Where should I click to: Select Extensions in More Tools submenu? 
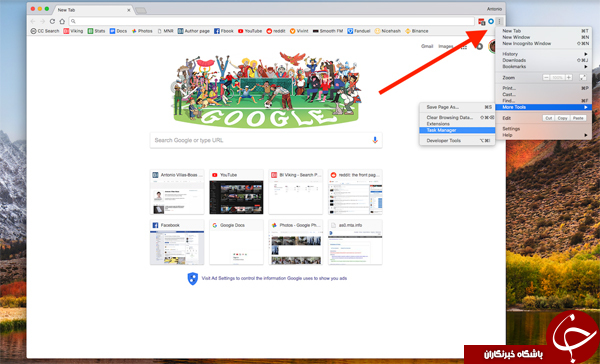(x=457, y=124)
